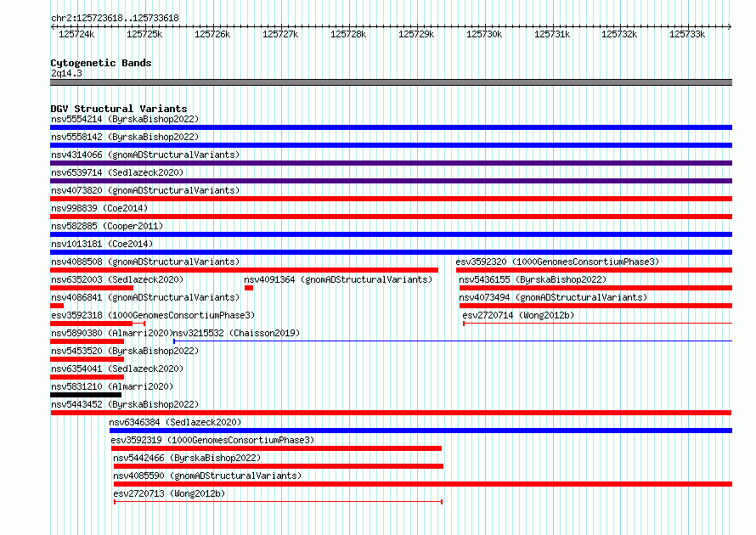Open nsv6354041 (Sedlazeck2020) label
This screenshot has width=756, height=535.
coord(117,369)
